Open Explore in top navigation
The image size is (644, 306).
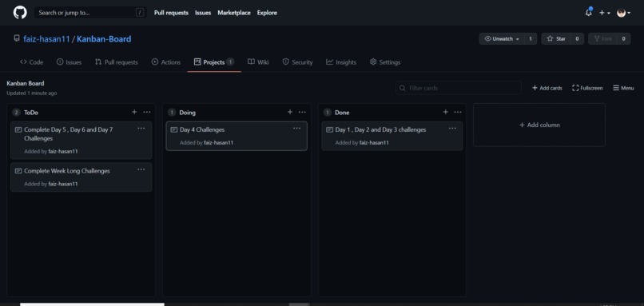(267, 13)
